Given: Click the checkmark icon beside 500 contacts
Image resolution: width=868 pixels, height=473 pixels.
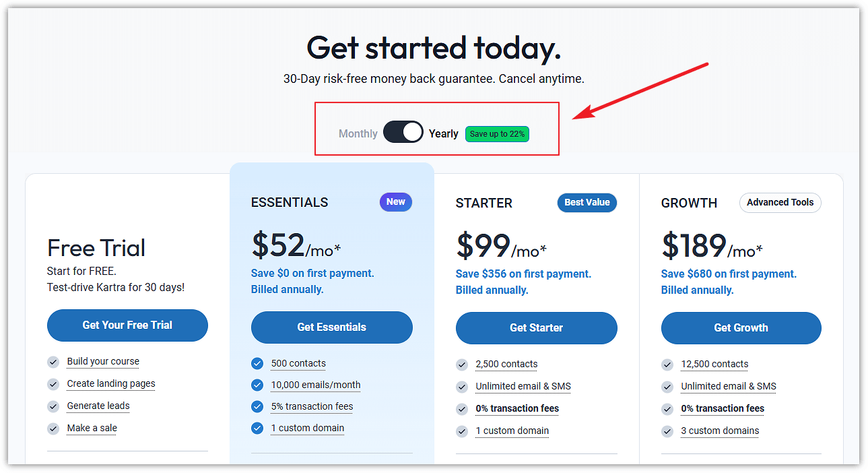Looking at the screenshot, I should 257,364.
